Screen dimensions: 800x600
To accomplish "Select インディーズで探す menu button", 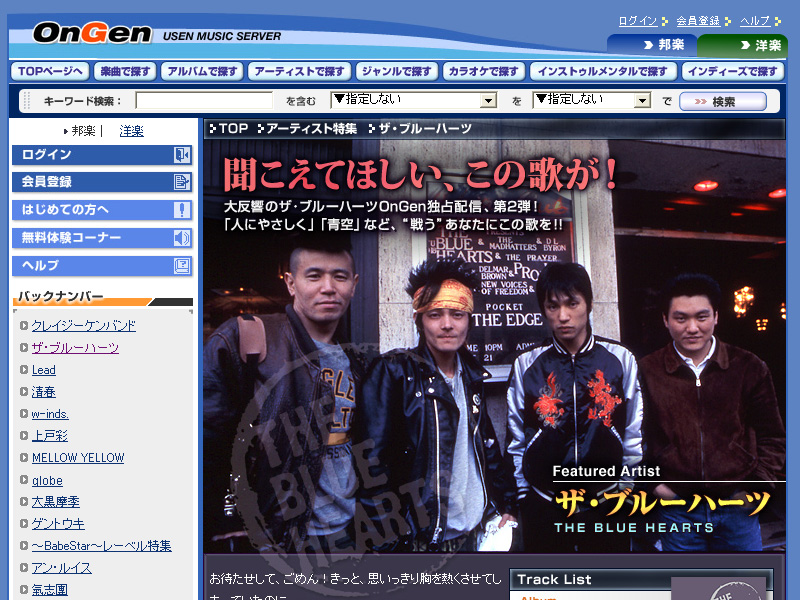I will (733, 71).
